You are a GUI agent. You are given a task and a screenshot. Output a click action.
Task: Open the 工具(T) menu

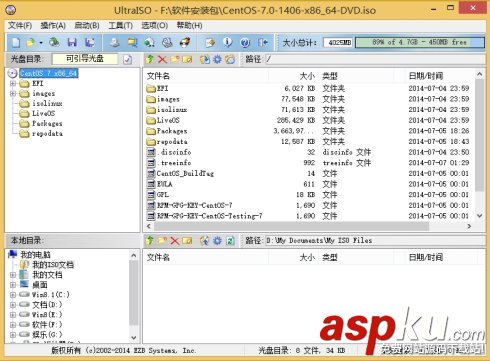pos(121,25)
